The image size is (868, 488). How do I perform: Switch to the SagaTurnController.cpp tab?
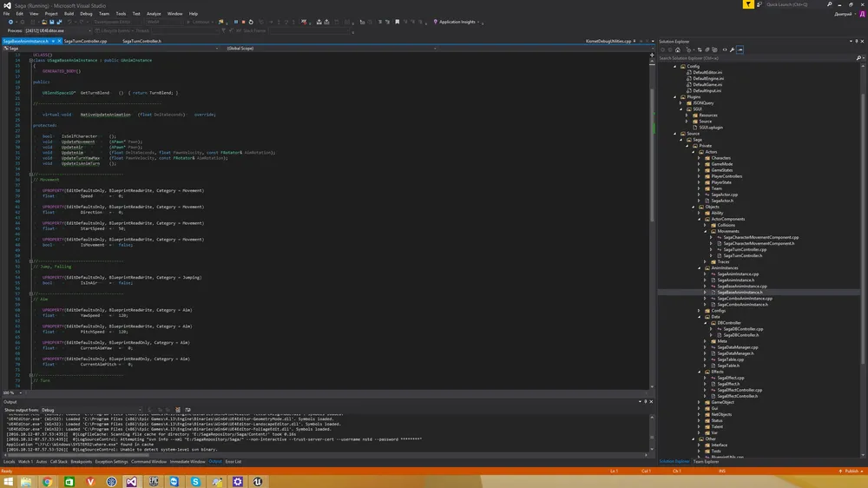coord(84,41)
